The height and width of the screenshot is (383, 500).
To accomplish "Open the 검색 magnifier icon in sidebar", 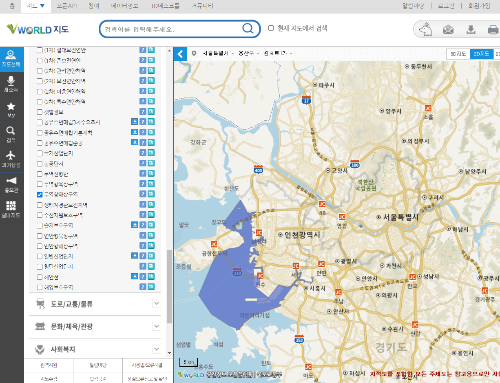I will coord(11,134).
